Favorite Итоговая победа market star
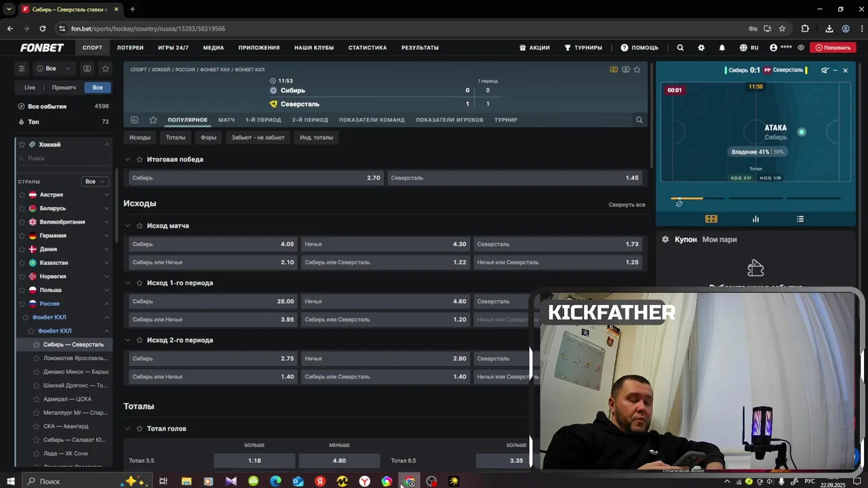868x488 pixels. [x=140, y=159]
